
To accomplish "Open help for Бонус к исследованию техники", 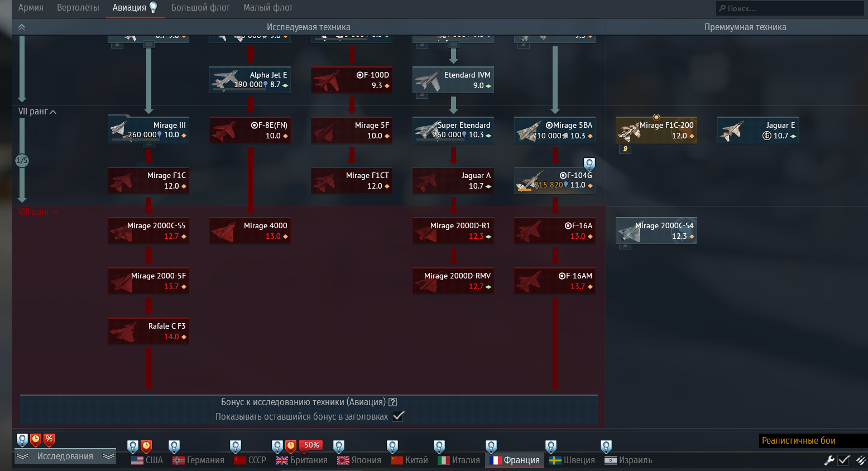I will [393, 402].
